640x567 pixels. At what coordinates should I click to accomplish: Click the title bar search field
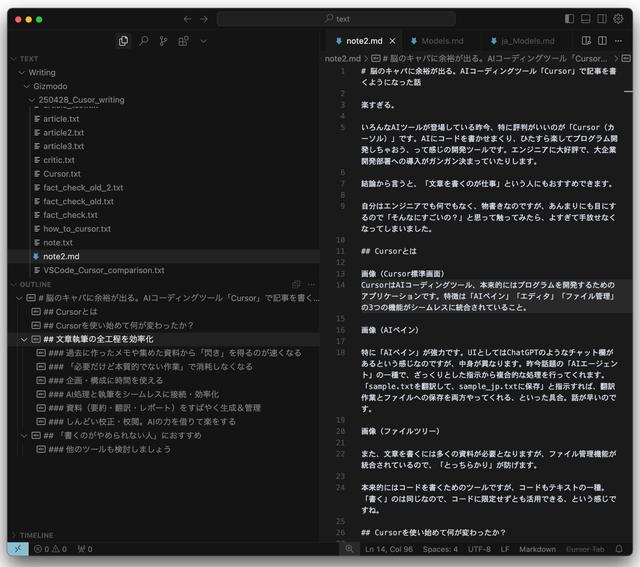click(336, 19)
